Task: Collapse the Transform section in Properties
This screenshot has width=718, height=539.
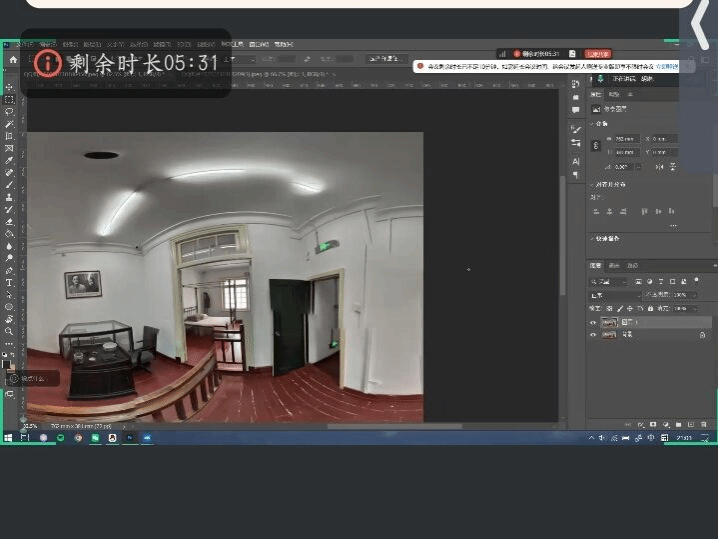Action: [x=592, y=123]
